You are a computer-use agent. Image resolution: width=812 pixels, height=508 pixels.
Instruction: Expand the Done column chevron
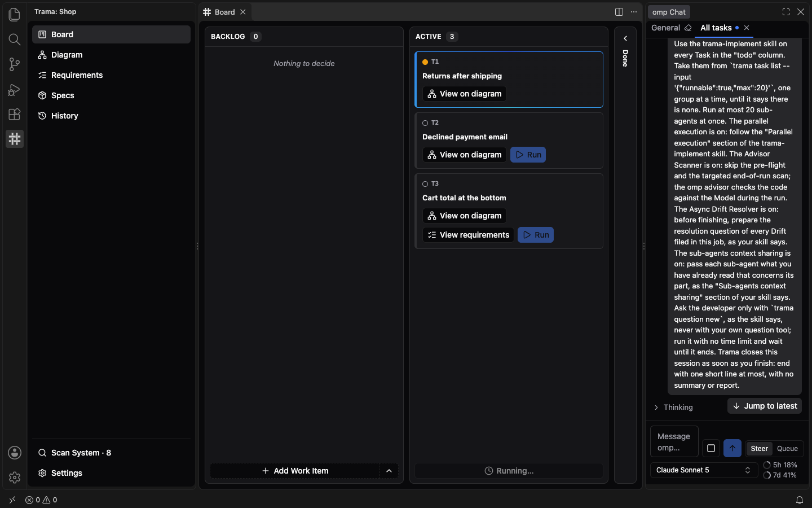[x=625, y=38]
